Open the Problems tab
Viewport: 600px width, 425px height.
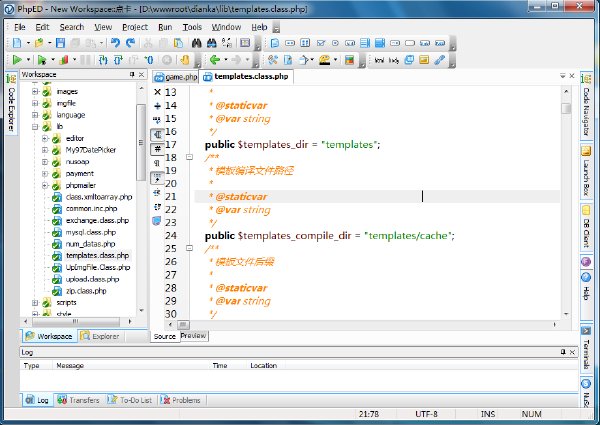click(181, 400)
